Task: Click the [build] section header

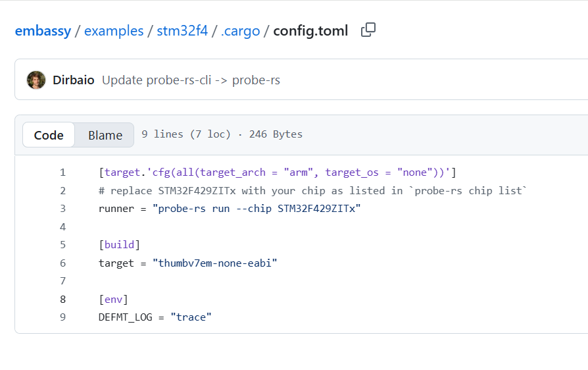Action: [119, 245]
